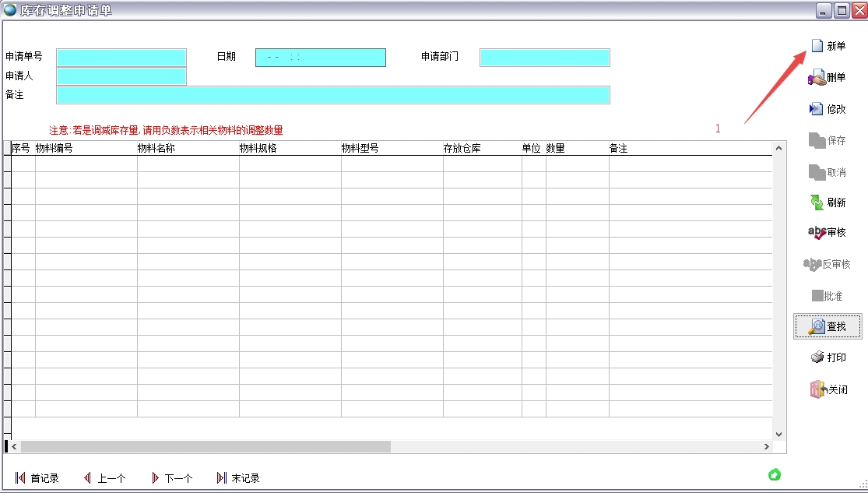This screenshot has width=868, height=493.
Task: Click the 申请人 input field
Action: [x=121, y=76]
